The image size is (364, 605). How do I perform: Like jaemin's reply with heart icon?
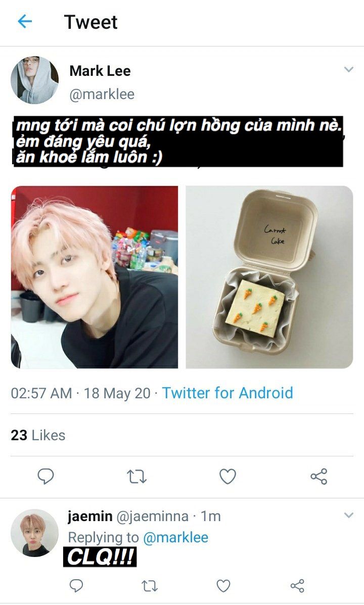pos(223,586)
